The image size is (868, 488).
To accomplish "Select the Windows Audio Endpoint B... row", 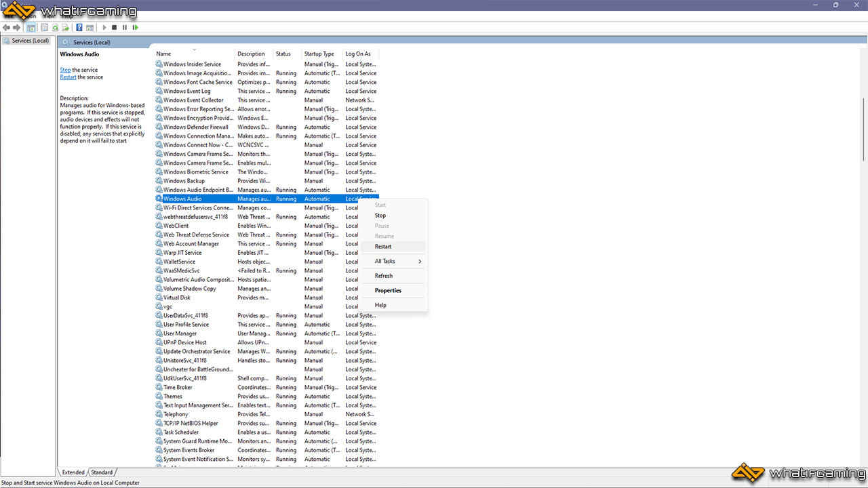I will (267, 190).
